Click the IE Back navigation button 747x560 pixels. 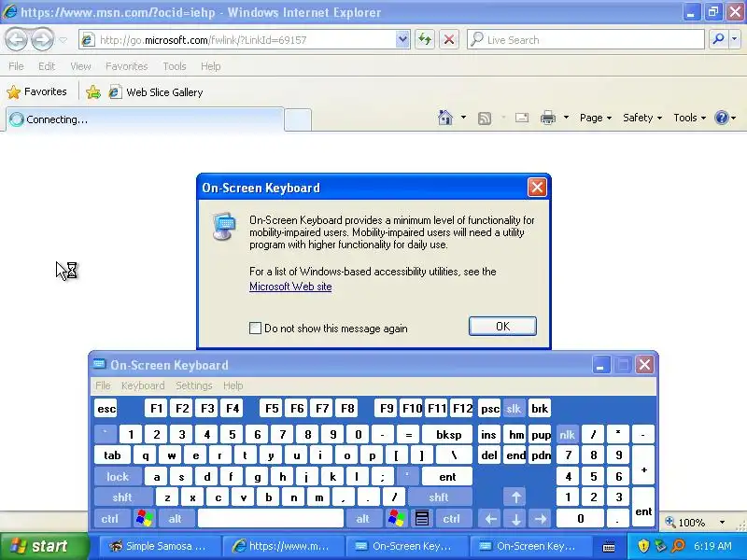(17, 39)
